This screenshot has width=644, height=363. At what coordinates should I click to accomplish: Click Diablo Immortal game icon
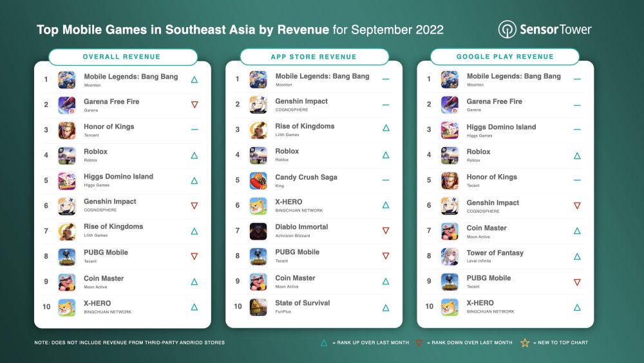pyautogui.click(x=258, y=231)
